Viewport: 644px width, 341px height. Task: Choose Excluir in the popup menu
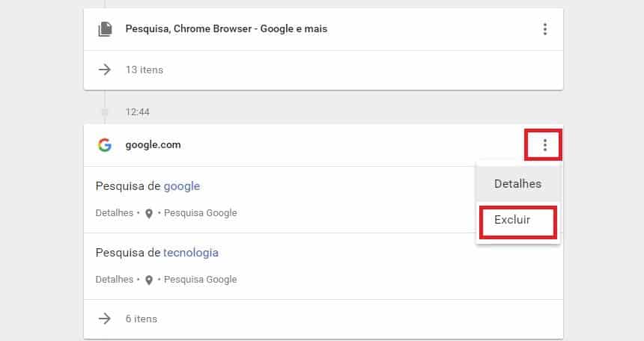coord(517,220)
